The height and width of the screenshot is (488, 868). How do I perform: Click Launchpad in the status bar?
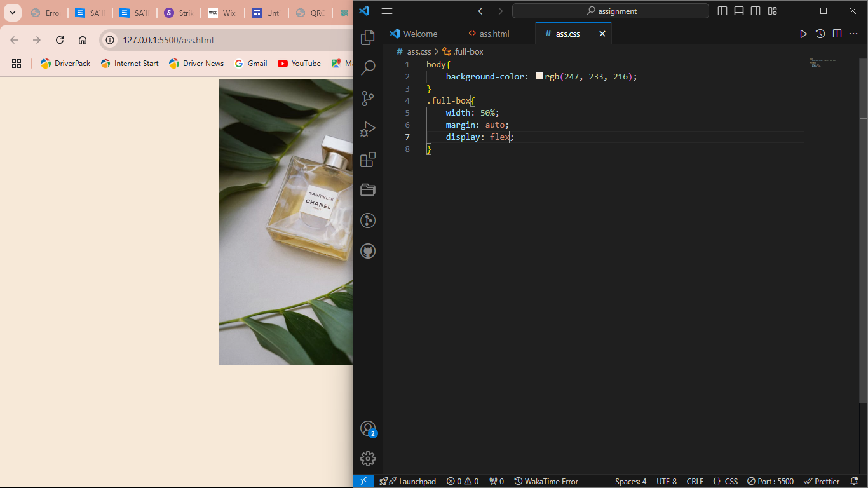(407, 481)
